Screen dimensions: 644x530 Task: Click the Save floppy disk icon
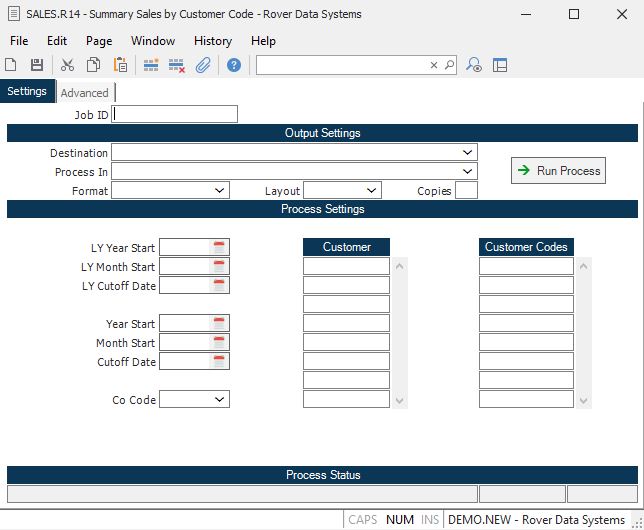pos(37,65)
